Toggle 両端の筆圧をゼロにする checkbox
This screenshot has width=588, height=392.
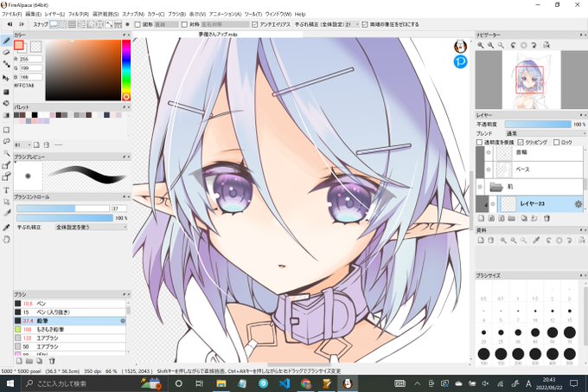pos(365,24)
